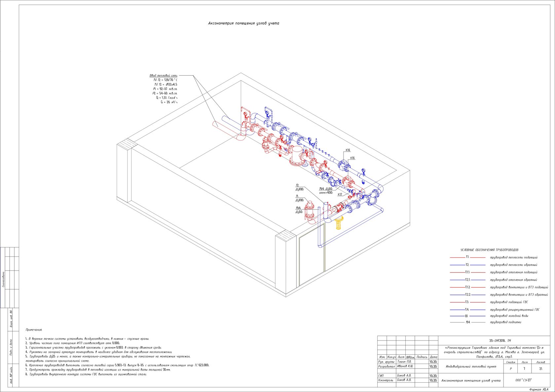Click the 'Q = 1,51 Гкал/ч' value

pos(167,98)
